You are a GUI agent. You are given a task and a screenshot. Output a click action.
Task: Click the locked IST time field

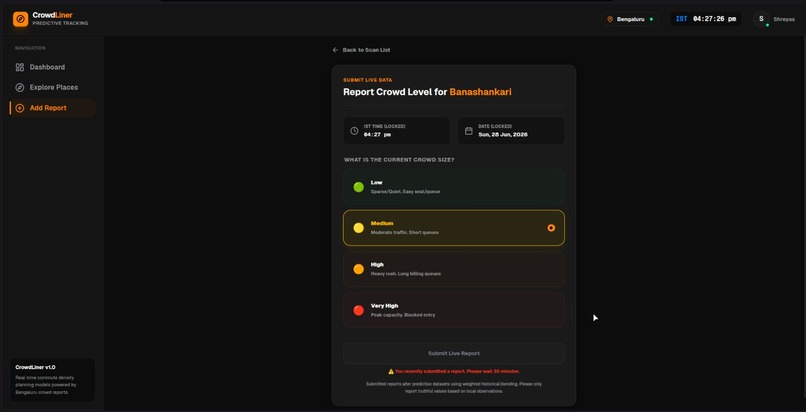[x=396, y=130]
